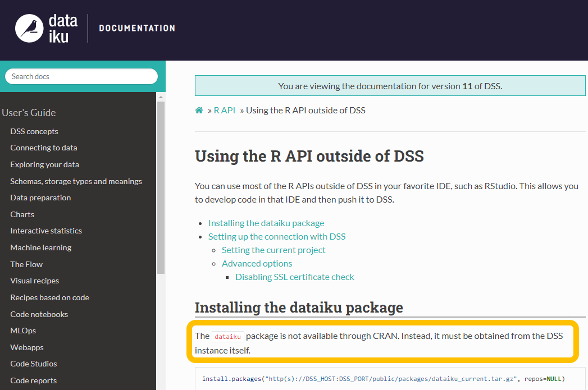
Task: Click the Dataiku bird logo
Action: coord(30,27)
